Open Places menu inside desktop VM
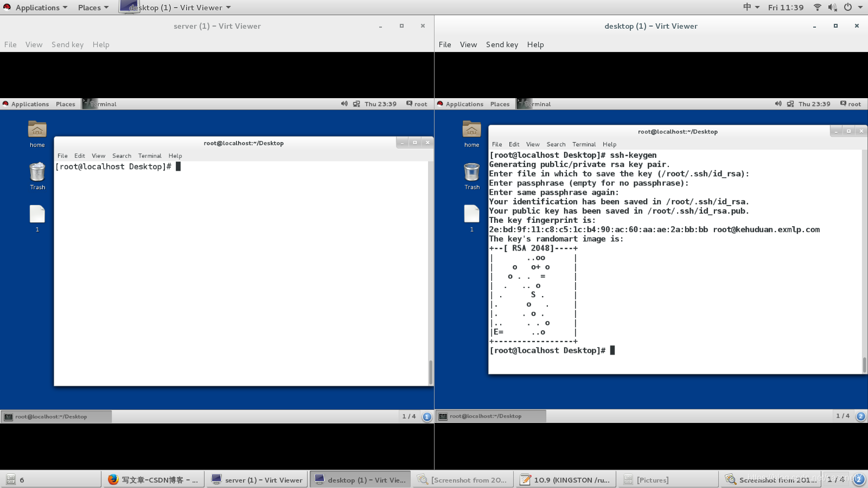Viewport: 868px width, 488px height. [500, 104]
